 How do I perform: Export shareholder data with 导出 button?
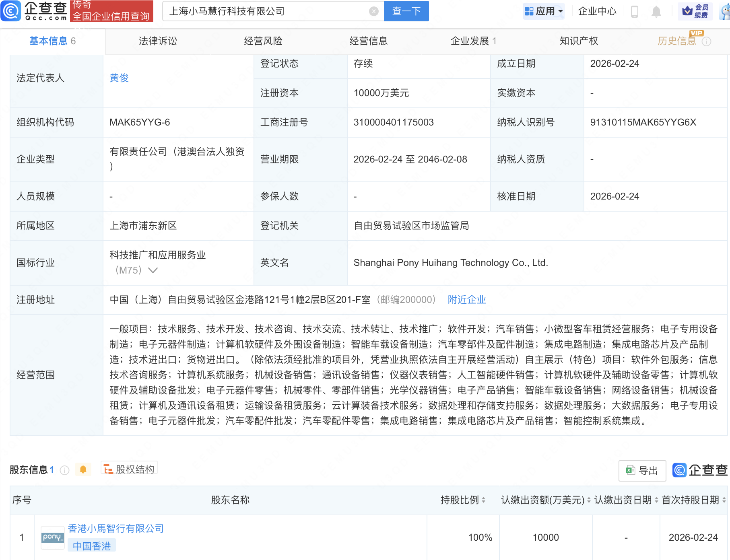coord(642,470)
